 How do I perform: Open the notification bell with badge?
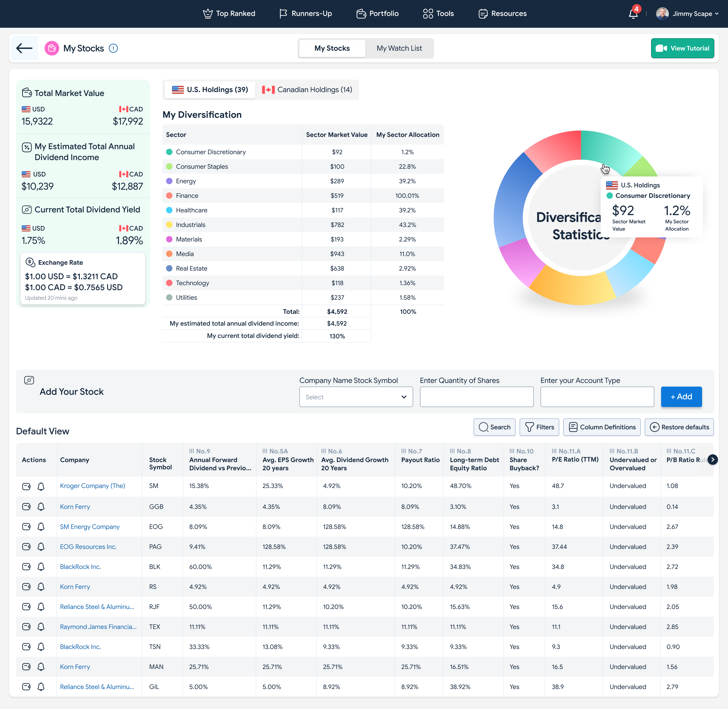633,14
